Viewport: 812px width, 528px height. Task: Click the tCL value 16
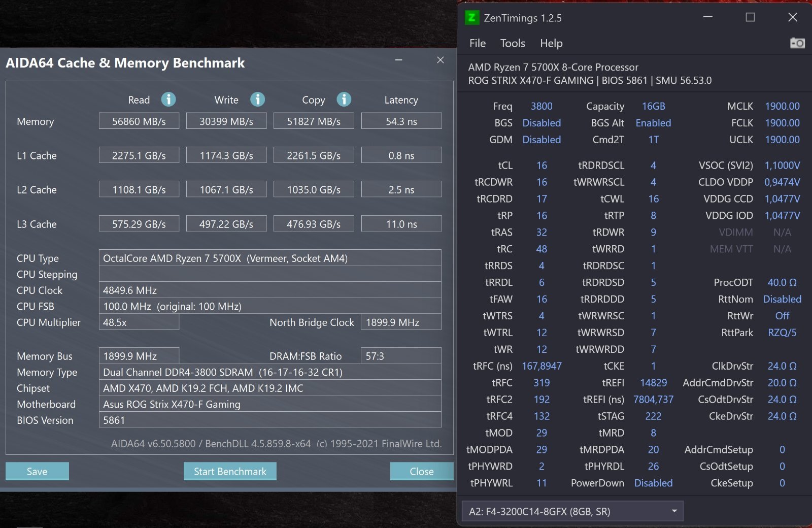[542, 166]
